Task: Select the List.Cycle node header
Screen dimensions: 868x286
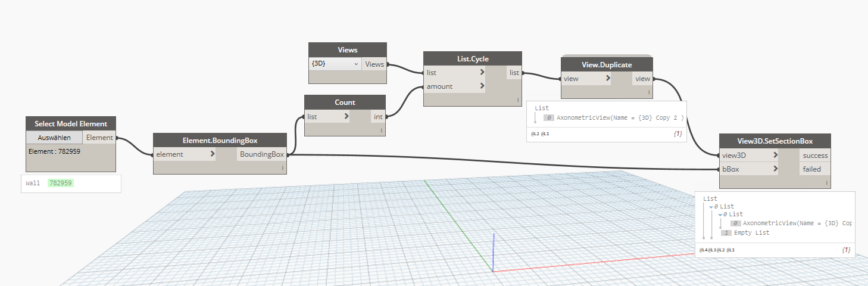Action: [473, 58]
